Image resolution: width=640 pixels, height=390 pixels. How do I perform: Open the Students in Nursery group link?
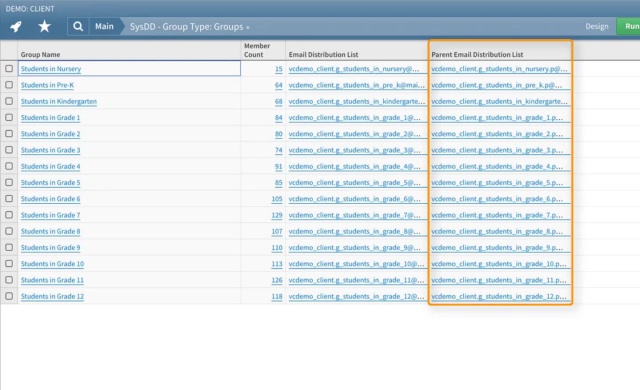click(51, 69)
